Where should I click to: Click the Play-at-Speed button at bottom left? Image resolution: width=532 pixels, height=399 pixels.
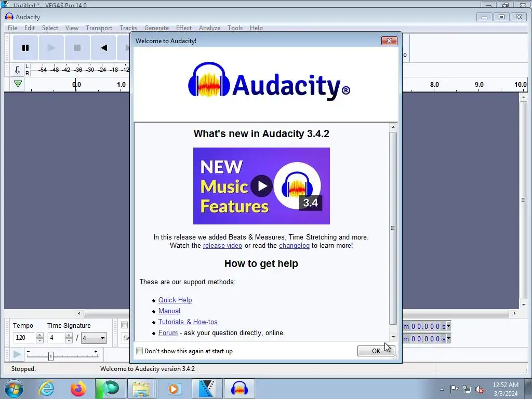pyautogui.click(x=17, y=354)
